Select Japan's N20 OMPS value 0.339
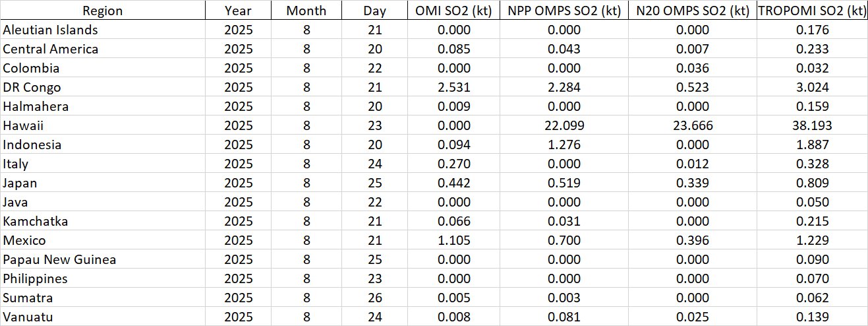The width and height of the screenshot is (868, 326). (691, 183)
